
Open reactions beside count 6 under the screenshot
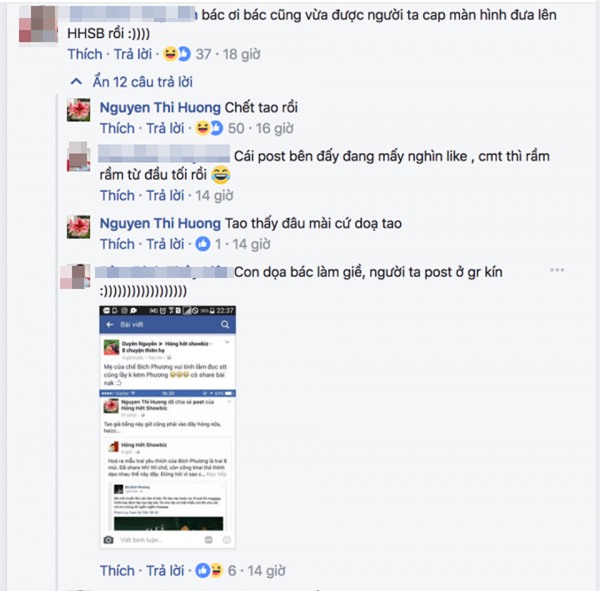tap(209, 570)
